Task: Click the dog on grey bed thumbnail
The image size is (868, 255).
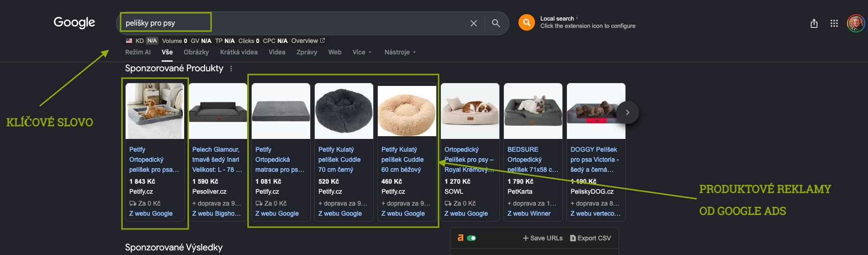Action: (x=155, y=111)
